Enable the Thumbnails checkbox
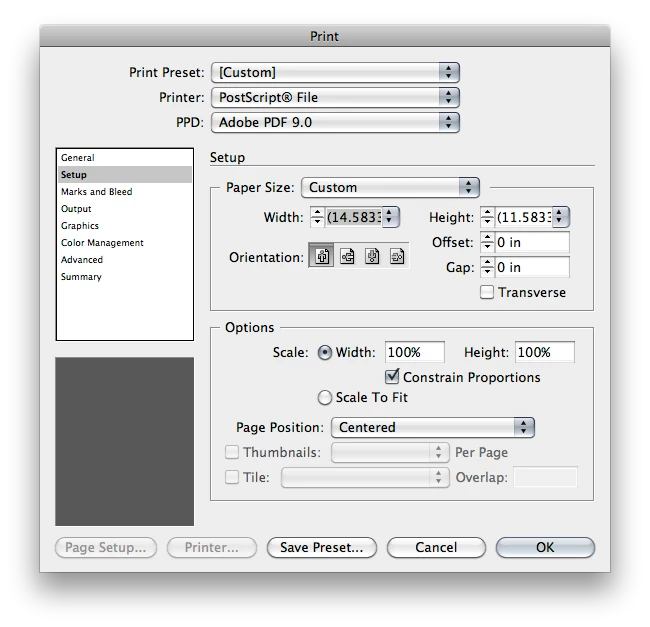 pyautogui.click(x=232, y=452)
